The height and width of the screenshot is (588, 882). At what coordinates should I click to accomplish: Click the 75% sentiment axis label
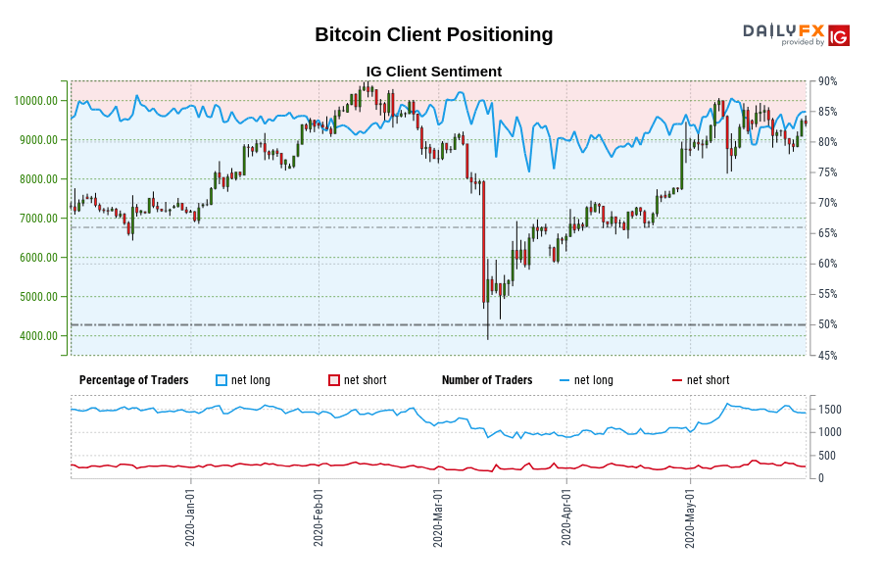827,172
